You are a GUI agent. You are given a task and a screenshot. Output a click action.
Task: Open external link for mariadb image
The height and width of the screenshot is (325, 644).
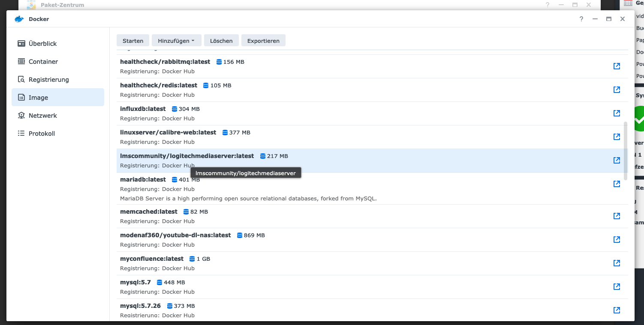(617, 184)
